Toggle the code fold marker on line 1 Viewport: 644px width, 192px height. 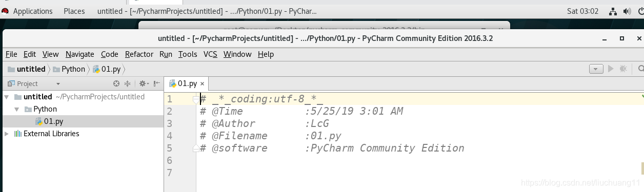pos(196,99)
